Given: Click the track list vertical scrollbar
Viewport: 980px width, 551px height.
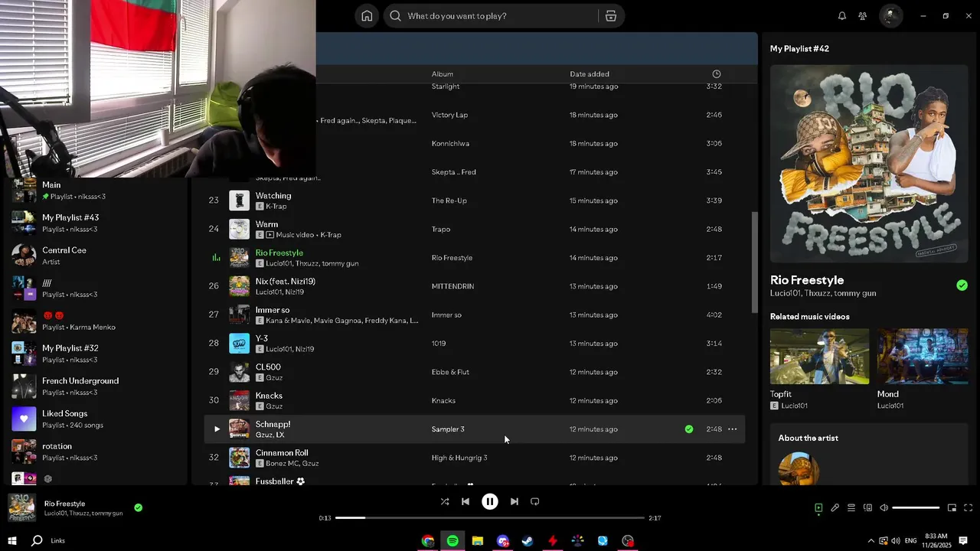Looking at the screenshot, I should [x=754, y=262].
